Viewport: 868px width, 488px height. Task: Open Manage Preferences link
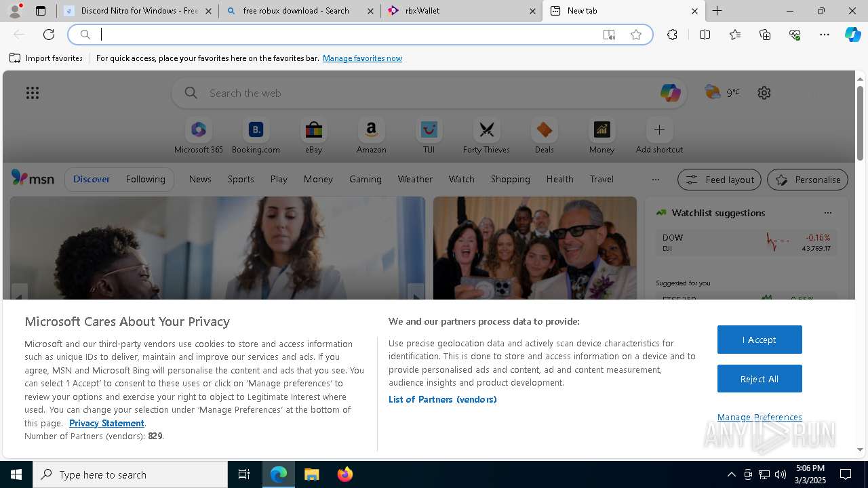click(759, 417)
